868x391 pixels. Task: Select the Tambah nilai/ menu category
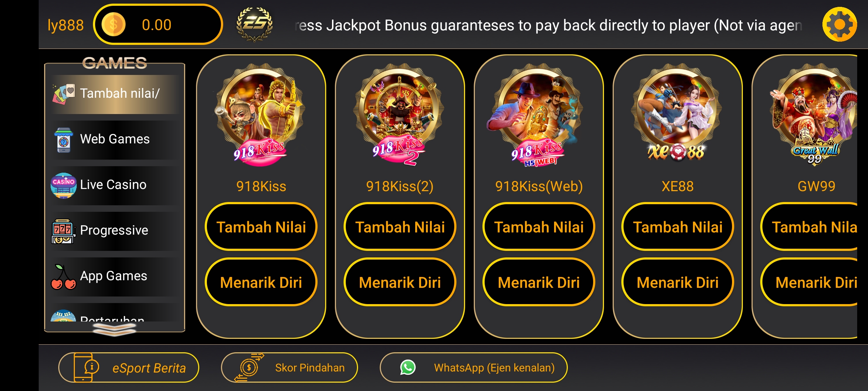(x=115, y=94)
